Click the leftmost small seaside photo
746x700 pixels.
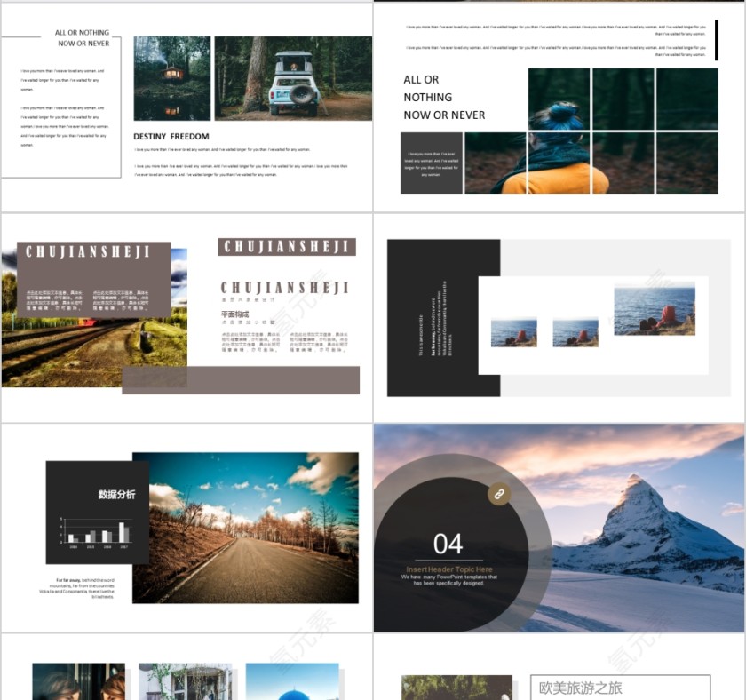pyautogui.click(x=513, y=332)
